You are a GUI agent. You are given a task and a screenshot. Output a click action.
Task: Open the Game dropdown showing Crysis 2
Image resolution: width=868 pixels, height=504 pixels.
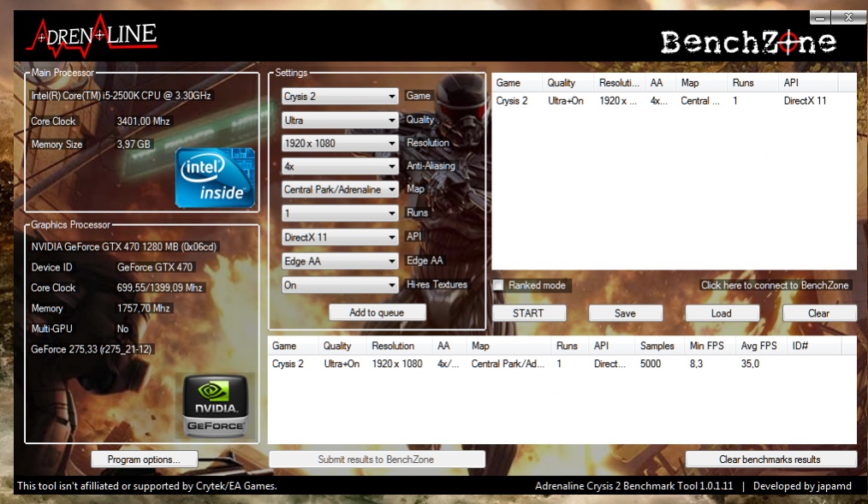(x=340, y=96)
